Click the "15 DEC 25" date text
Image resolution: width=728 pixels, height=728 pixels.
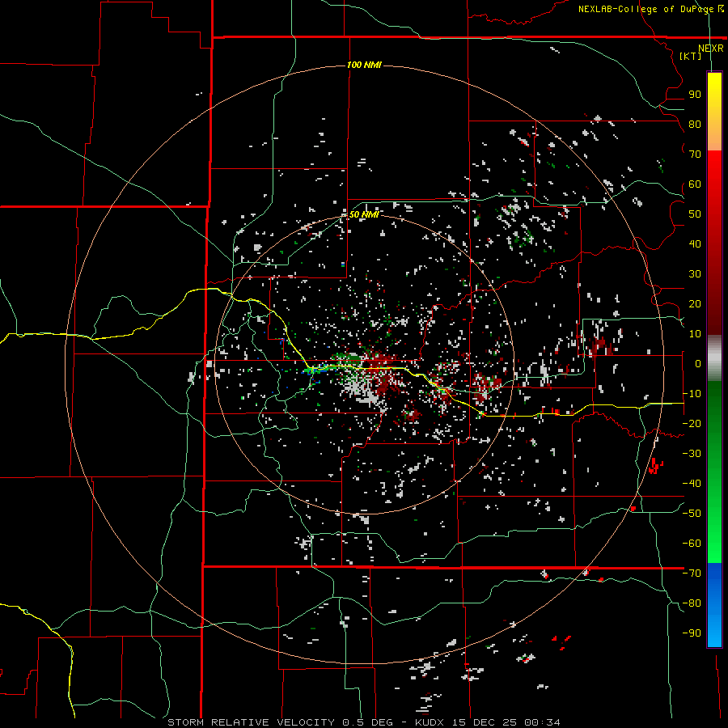tap(484, 722)
